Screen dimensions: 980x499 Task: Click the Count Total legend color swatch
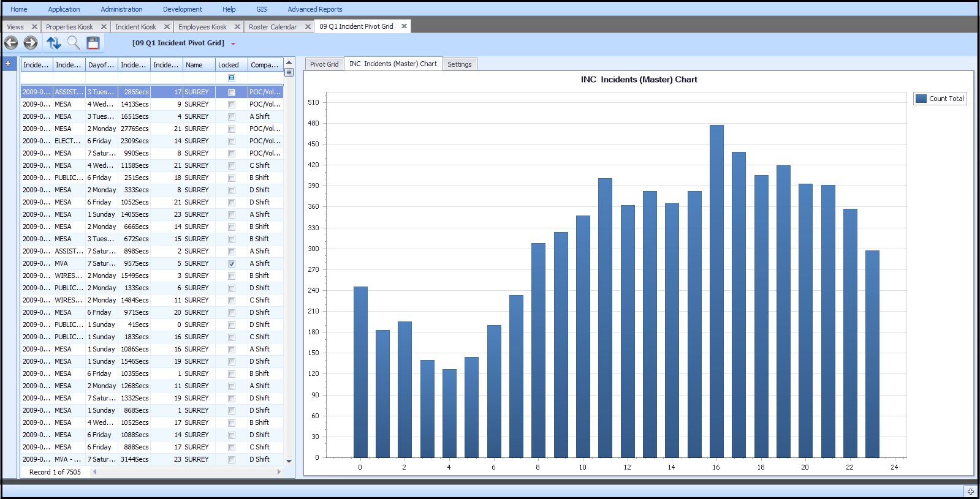click(921, 99)
